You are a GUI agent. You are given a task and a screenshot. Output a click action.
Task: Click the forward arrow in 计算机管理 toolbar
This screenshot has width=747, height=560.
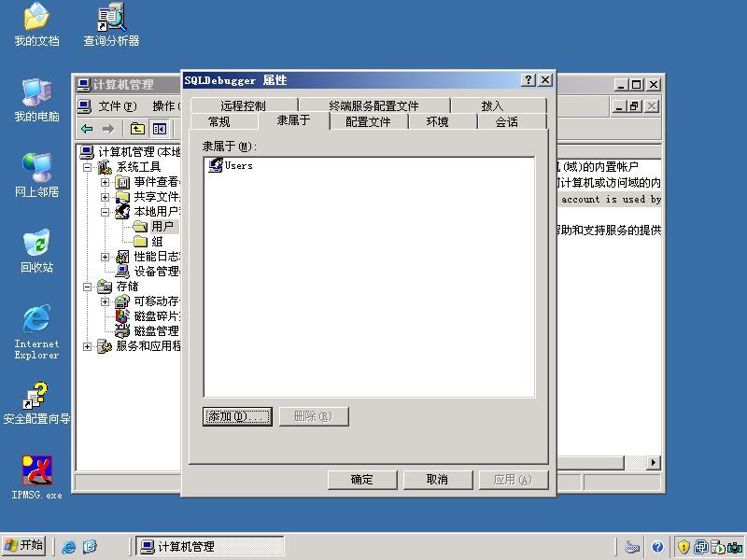tap(108, 129)
